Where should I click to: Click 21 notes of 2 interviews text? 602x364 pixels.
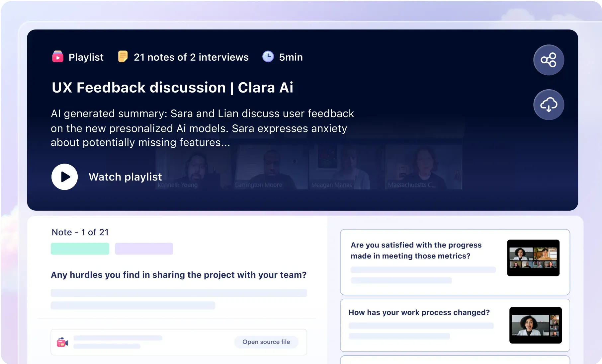click(191, 57)
